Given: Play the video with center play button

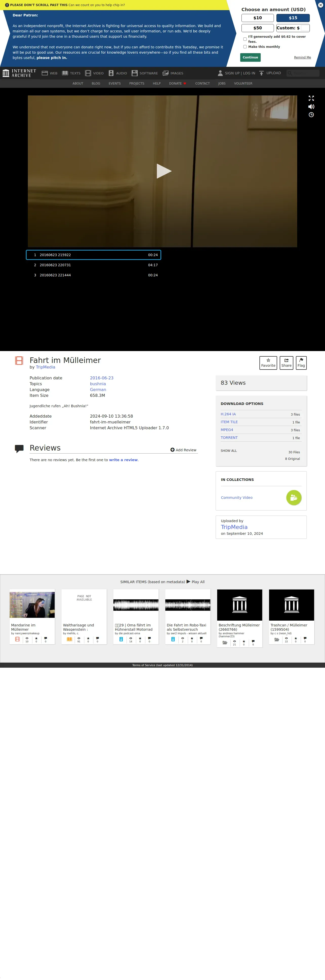Looking at the screenshot, I should tap(164, 171).
